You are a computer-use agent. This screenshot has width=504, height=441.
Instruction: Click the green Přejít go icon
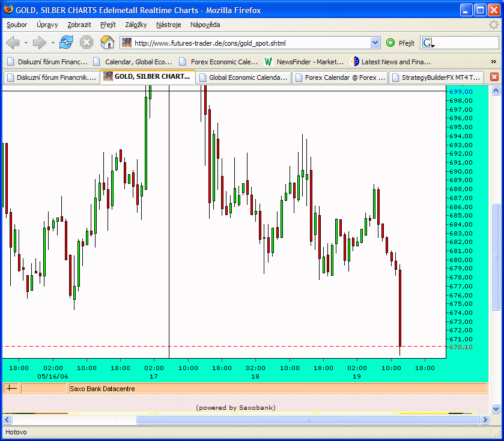pyautogui.click(x=390, y=43)
